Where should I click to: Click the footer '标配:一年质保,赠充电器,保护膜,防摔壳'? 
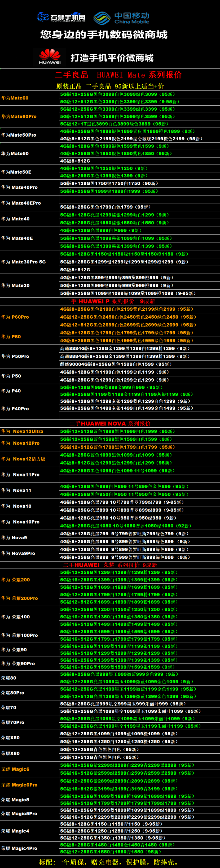110,862
